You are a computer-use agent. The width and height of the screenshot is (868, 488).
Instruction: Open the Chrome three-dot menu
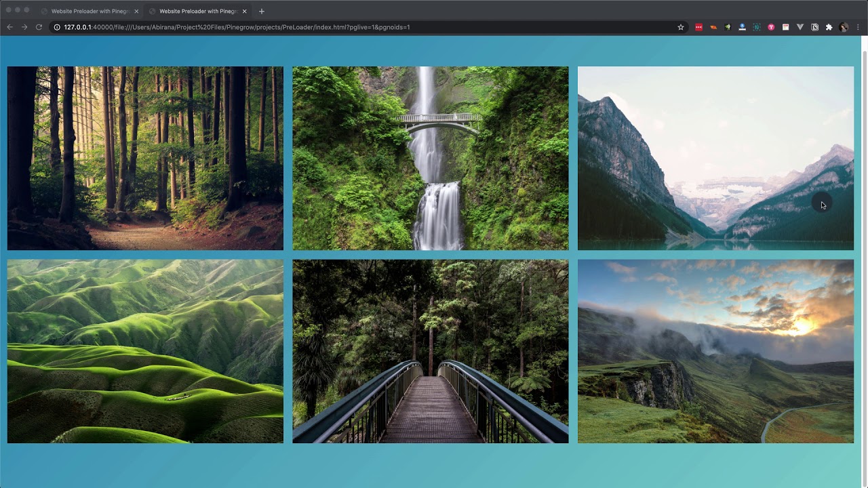pos(858,27)
